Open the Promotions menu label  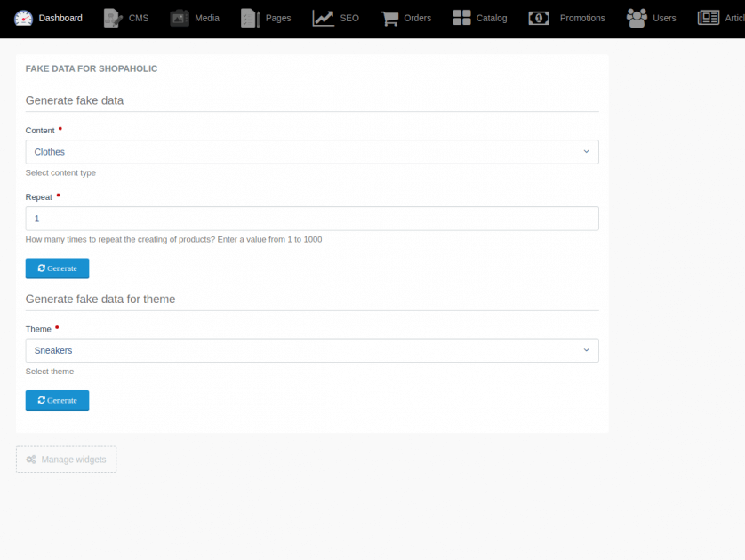[x=582, y=18]
